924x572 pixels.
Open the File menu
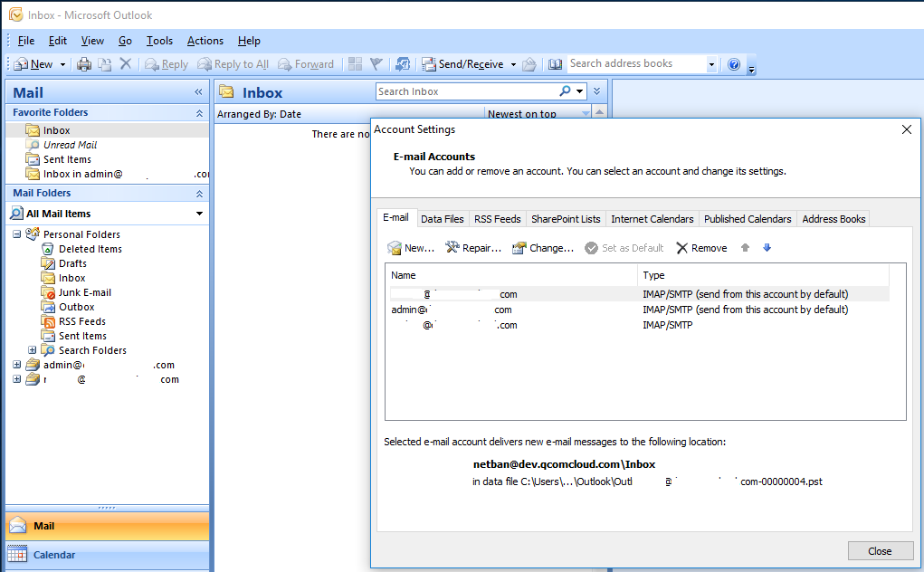pyautogui.click(x=26, y=41)
